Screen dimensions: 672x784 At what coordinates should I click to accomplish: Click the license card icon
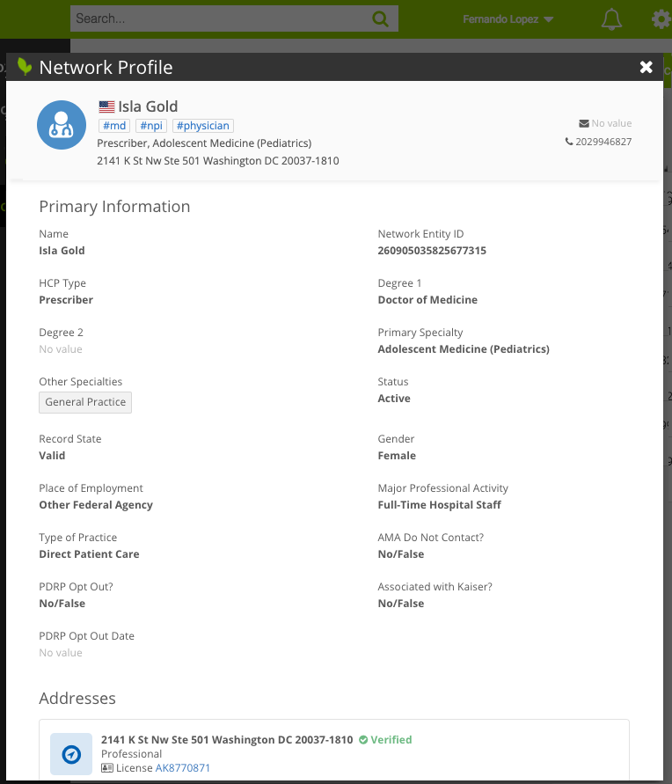(107, 768)
